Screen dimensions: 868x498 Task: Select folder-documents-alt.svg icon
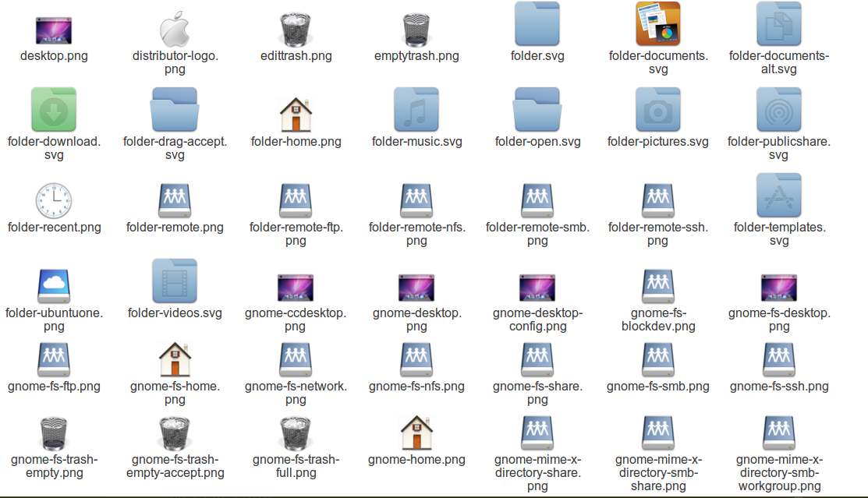(779, 23)
